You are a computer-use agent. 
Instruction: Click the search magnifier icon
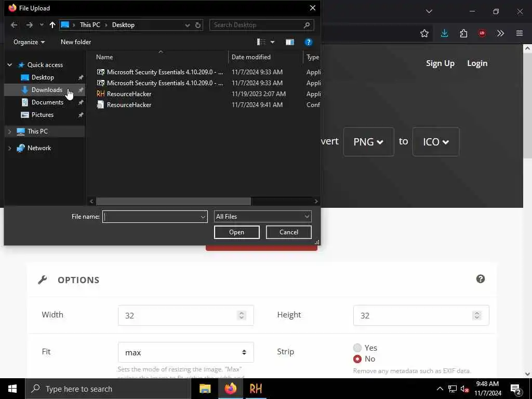307,25
